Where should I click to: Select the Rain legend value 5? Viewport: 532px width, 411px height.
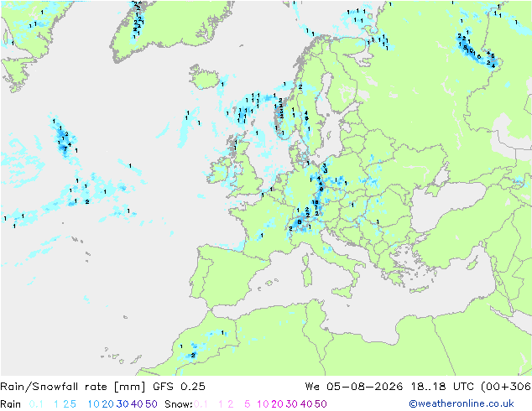(73, 404)
